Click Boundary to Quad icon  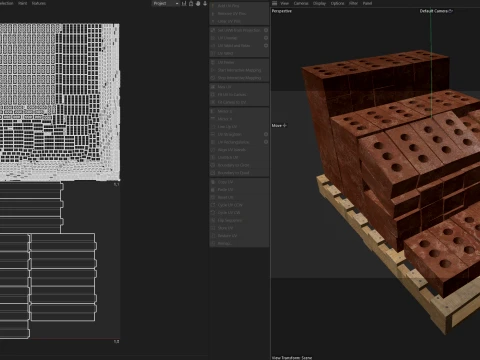pyautogui.click(x=213, y=173)
